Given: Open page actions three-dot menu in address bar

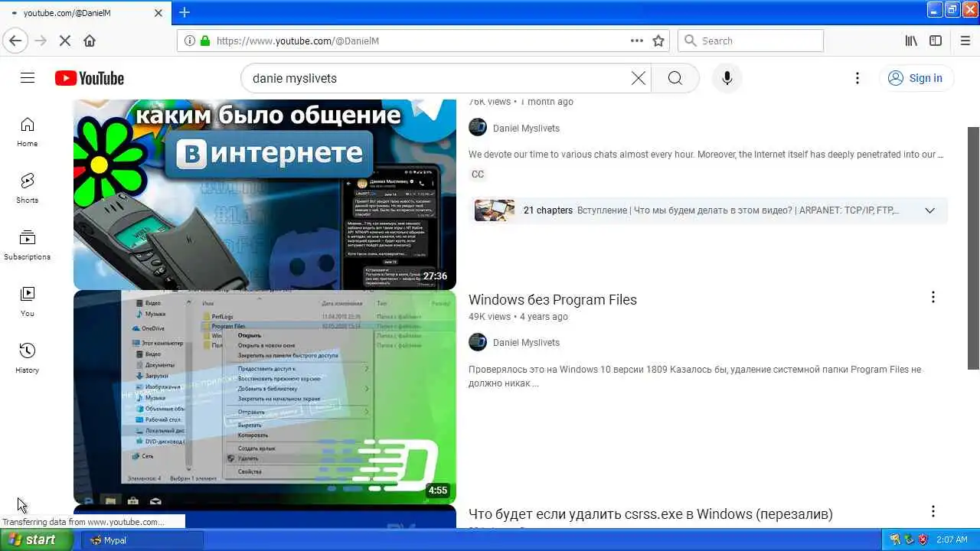Looking at the screenshot, I should tap(636, 41).
